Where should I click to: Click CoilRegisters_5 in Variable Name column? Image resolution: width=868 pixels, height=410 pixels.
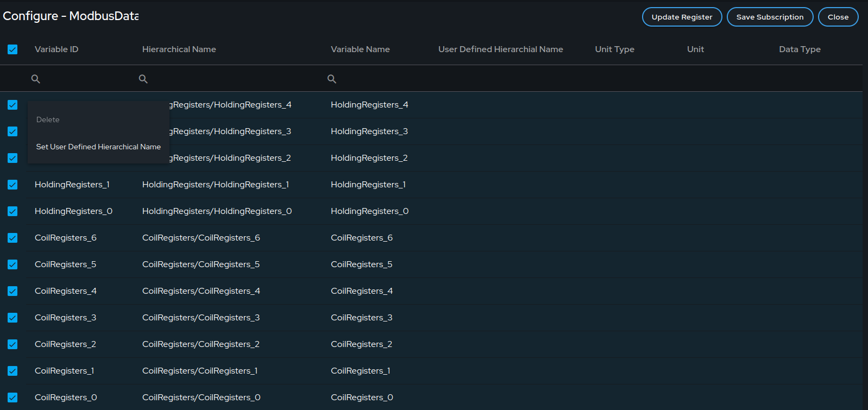(362, 264)
